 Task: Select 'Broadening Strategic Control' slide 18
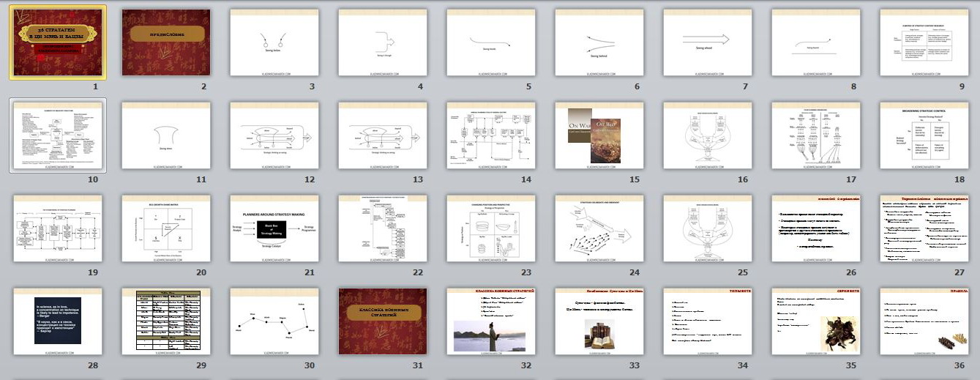click(924, 135)
